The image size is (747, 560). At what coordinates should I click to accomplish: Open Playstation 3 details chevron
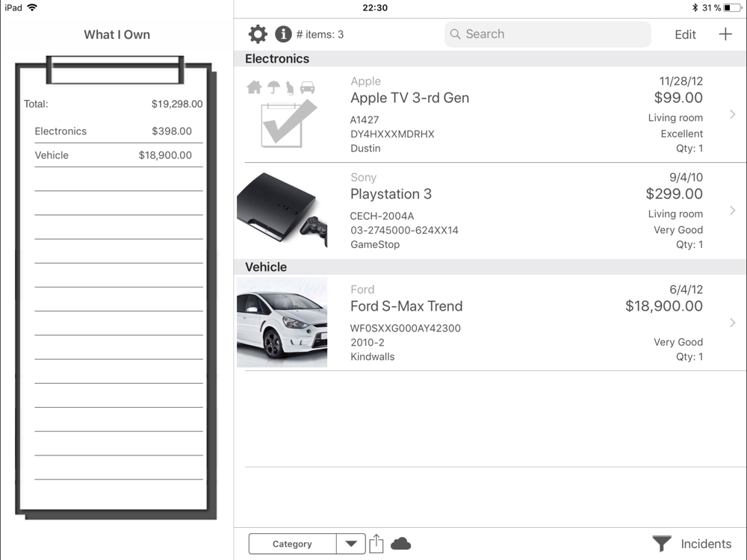coord(732,211)
